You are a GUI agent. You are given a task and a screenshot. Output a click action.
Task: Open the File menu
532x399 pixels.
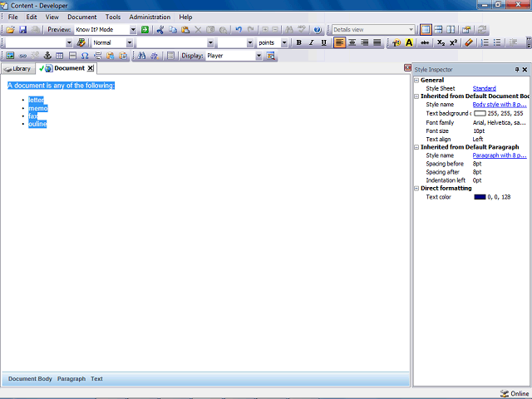click(13, 17)
